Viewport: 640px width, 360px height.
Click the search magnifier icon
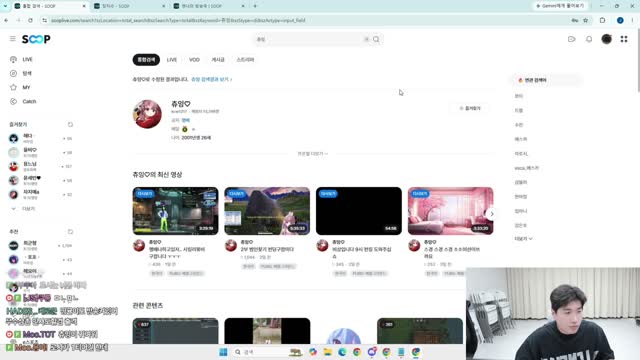[x=376, y=39]
